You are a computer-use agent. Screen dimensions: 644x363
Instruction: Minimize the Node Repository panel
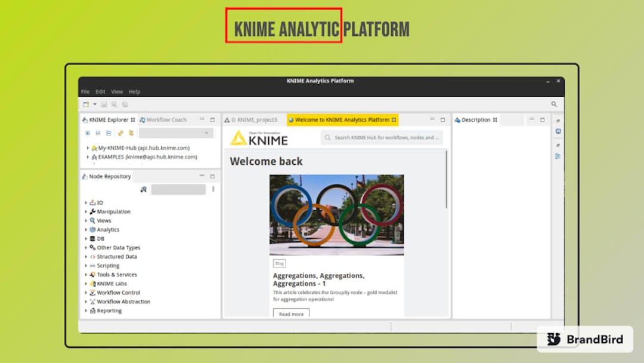[x=201, y=176]
